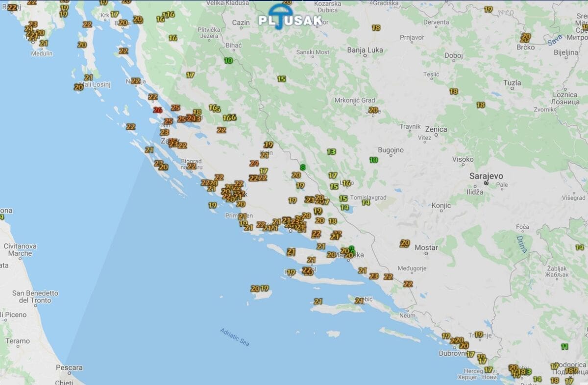Select 20 marker next to Jajce
The image size is (588, 385).
click(x=373, y=110)
